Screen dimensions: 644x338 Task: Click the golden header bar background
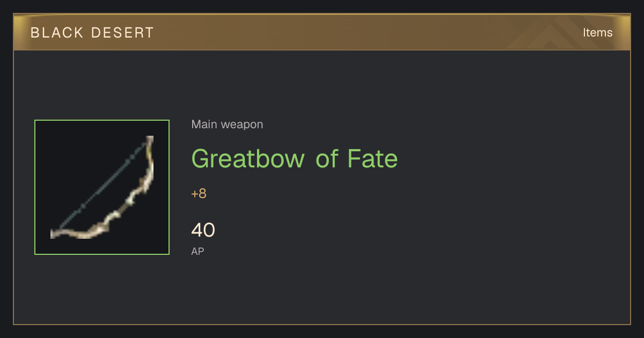(322, 32)
